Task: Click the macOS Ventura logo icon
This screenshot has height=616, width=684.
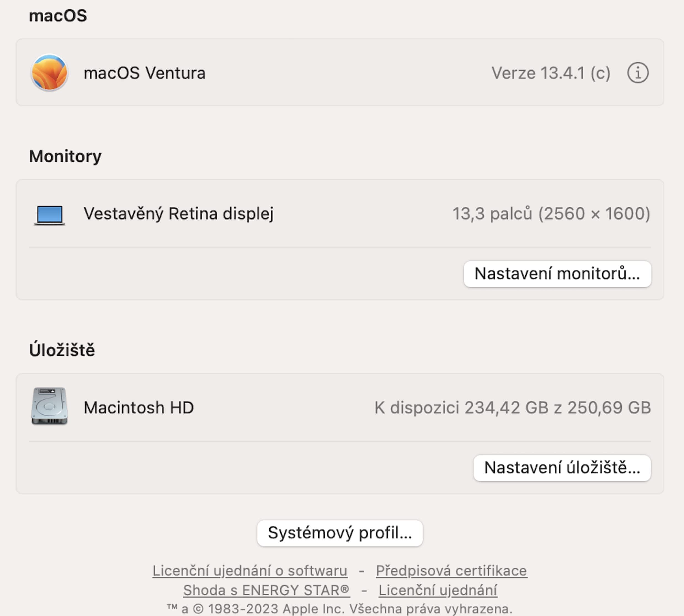Action: pyautogui.click(x=49, y=73)
